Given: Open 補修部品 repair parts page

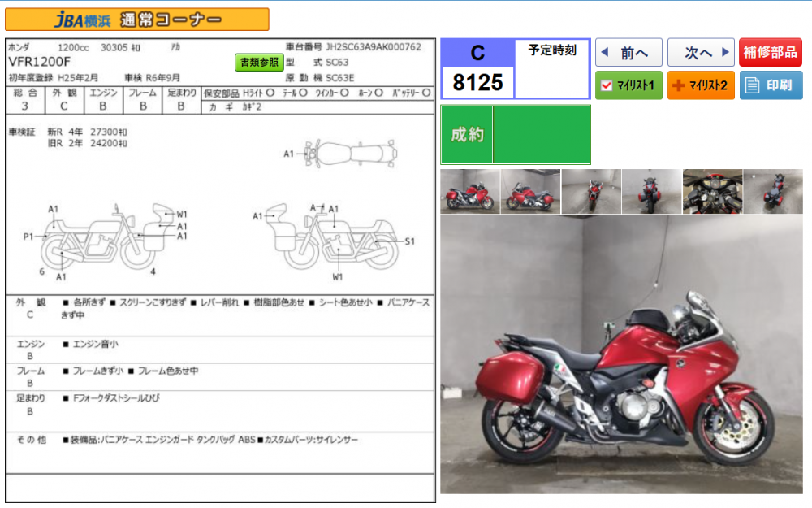Looking at the screenshot, I should 770,52.
